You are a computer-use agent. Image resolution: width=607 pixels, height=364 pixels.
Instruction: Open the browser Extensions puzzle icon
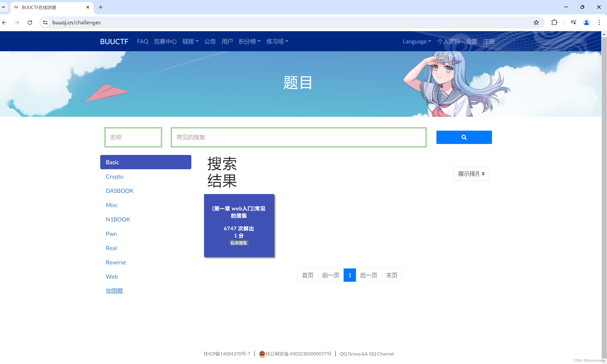(x=554, y=23)
